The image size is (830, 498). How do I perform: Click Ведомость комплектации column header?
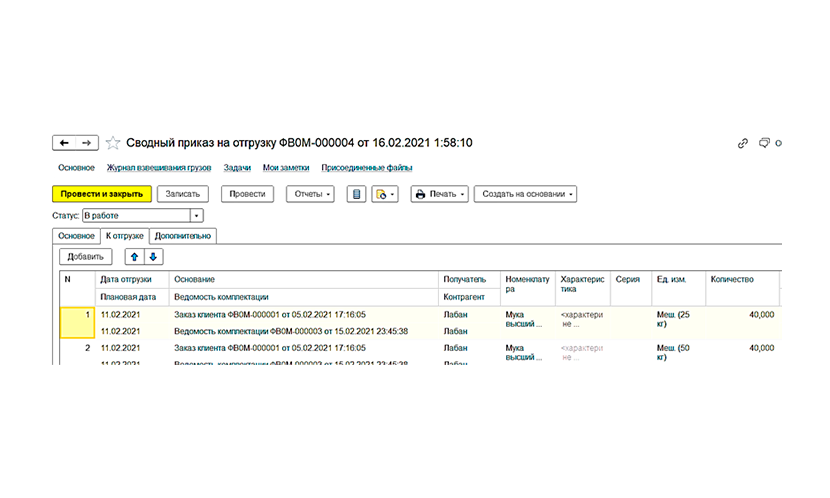coord(303,297)
